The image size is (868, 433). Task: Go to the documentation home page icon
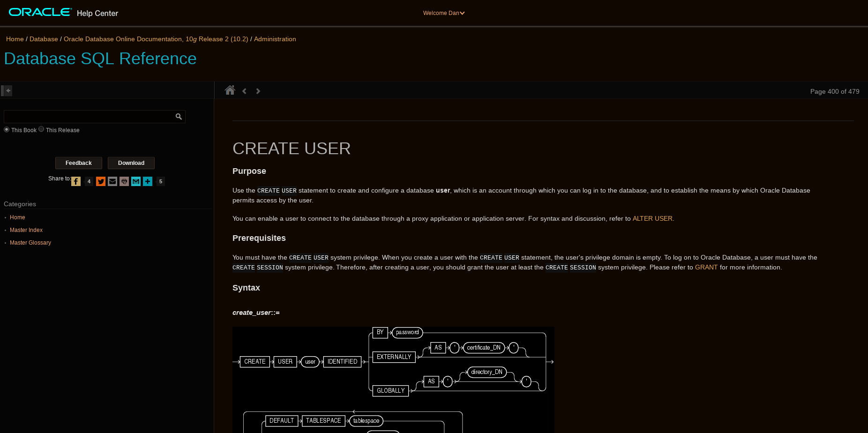click(230, 90)
